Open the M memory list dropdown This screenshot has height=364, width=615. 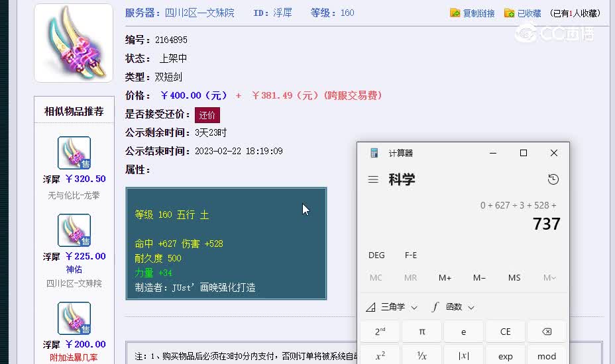(x=549, y=278)
